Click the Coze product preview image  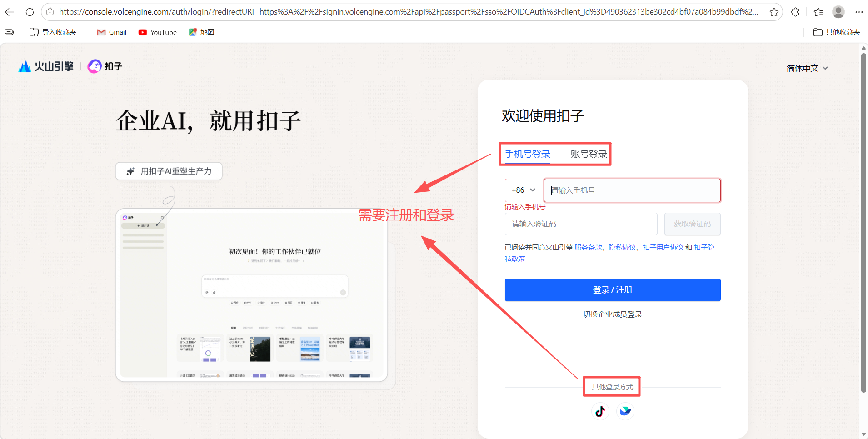251,295
